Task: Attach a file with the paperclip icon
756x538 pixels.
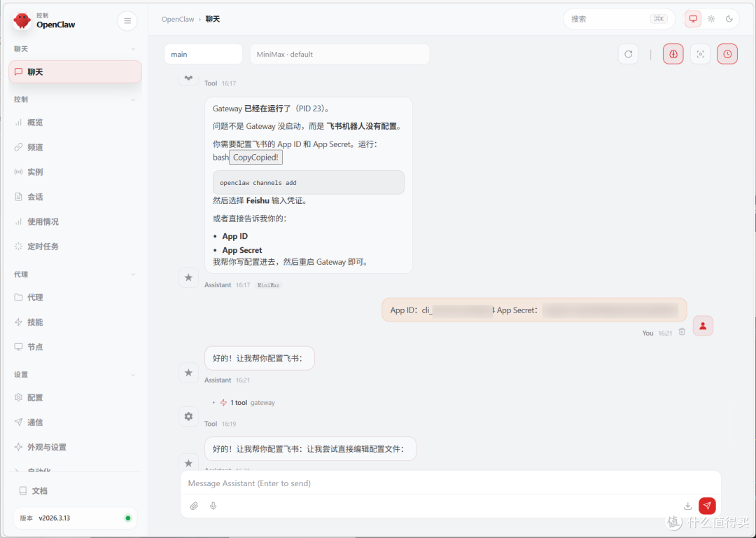Action: (194, 506)
